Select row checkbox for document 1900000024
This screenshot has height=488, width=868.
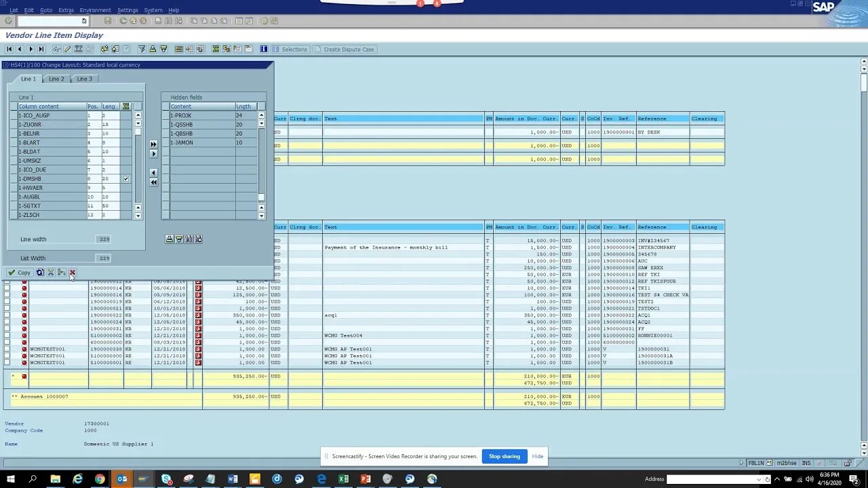[x=7, y=322]
